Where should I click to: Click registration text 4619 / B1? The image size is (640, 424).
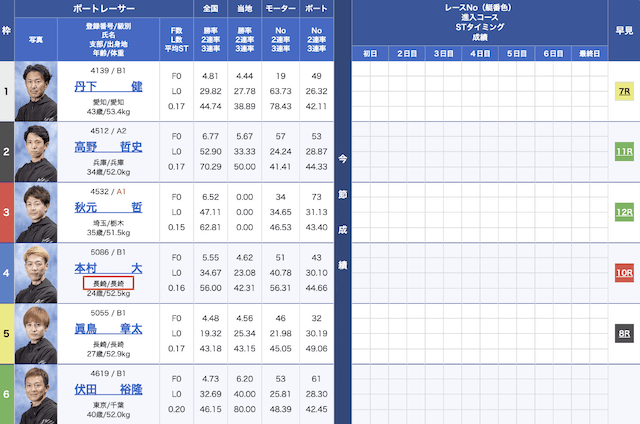pos(108,373)
